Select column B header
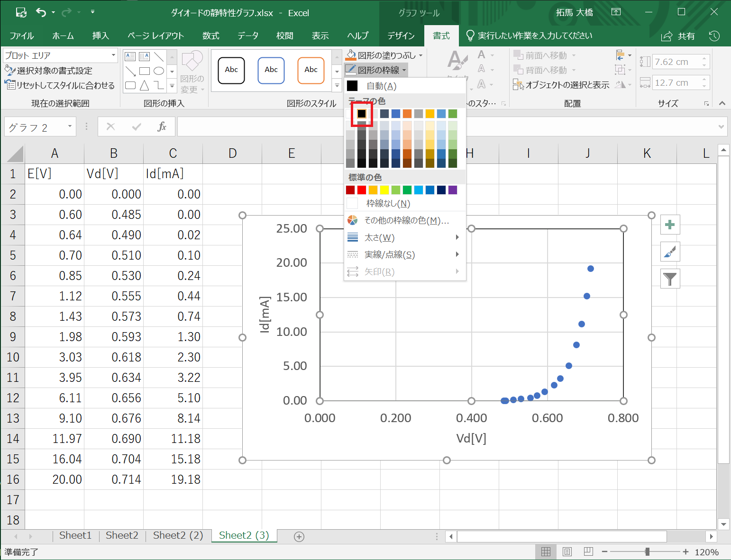The height and width of the screenshot is (560, 731). [114, 154]
